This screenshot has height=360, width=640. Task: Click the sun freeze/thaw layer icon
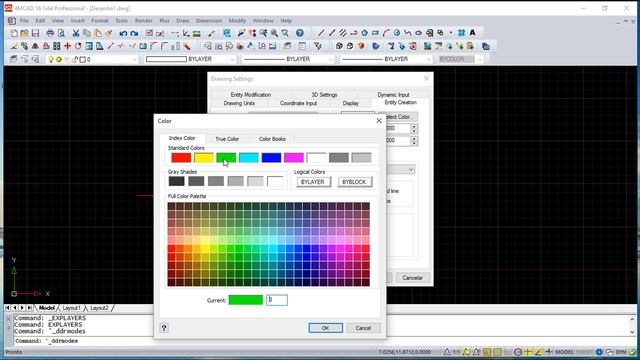click(59, 60)
